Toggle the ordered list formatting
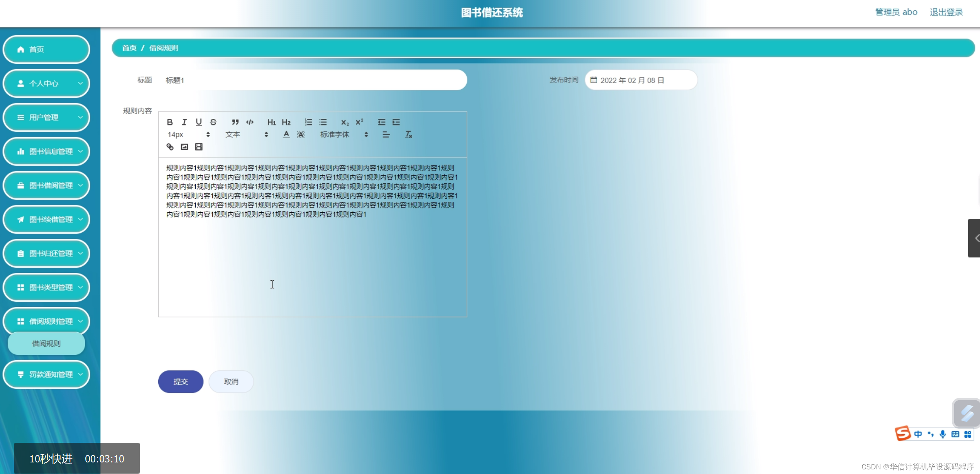Screen dimensions: 980x474 pos(308,122)
